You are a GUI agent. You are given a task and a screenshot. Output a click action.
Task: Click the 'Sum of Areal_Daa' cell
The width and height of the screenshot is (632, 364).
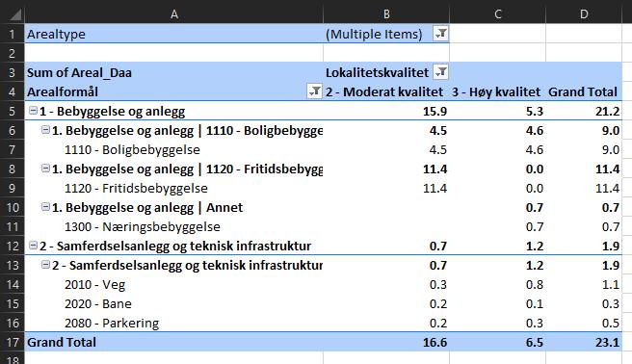(174, 72)
